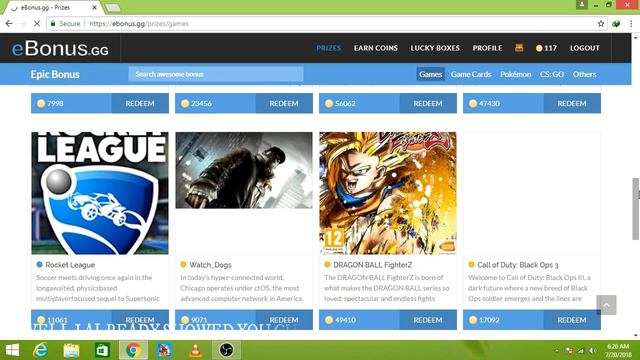Click the network icon in system tray
The height and width of the screenshot is (360, 640).
pyautogui.click(x=580, y=351)
